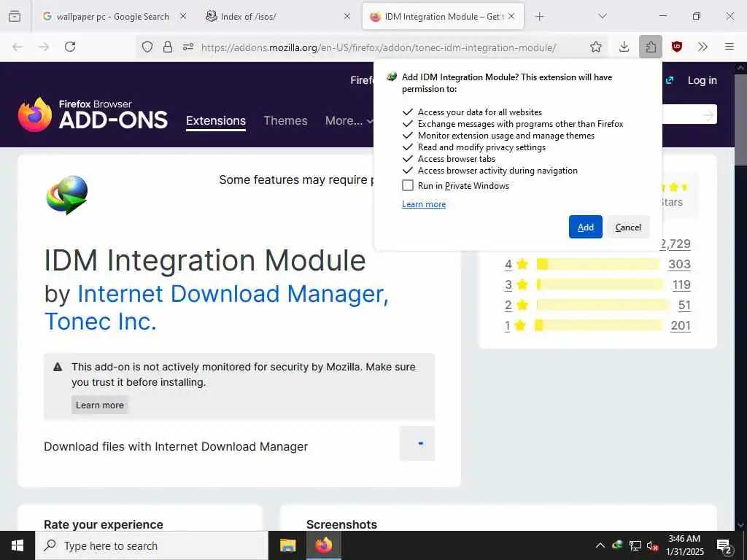Click Firefox icon in taskbar
Screen dimensions: 747x560
[323, 545]
